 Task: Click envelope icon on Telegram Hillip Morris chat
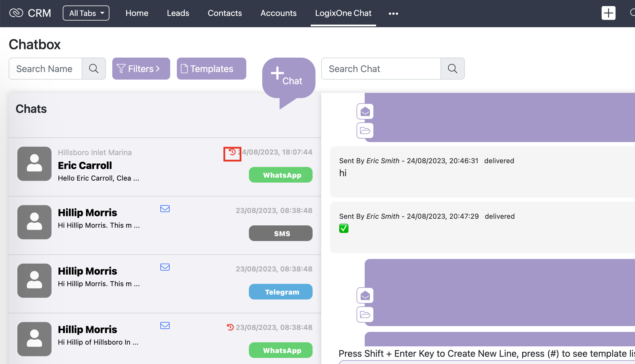point(165,267)
